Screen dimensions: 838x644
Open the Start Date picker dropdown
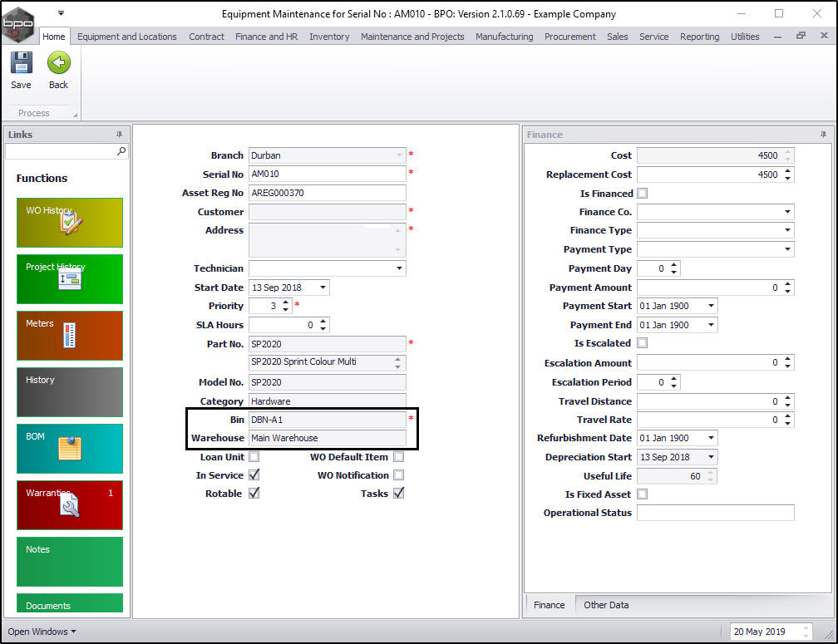click(323, 288)
